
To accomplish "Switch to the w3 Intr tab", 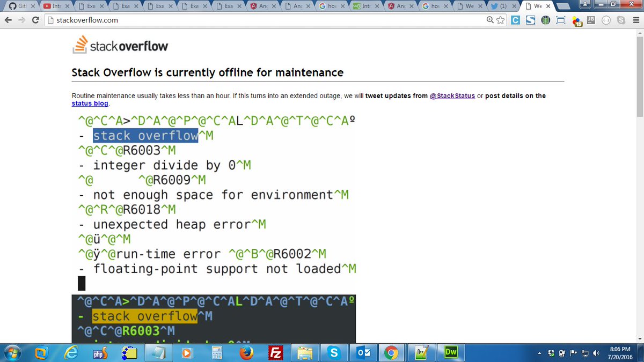I will tap(367, 6).
